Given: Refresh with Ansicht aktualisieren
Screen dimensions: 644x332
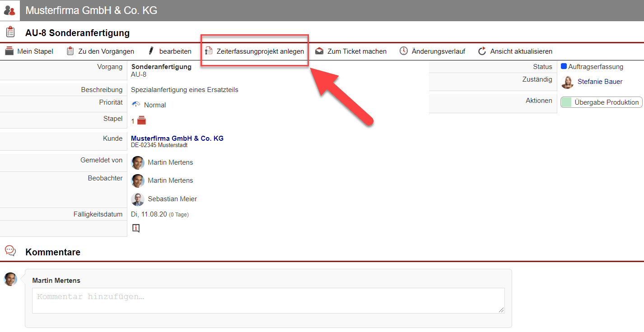Looking at the screenshot, I should [515, 51].
